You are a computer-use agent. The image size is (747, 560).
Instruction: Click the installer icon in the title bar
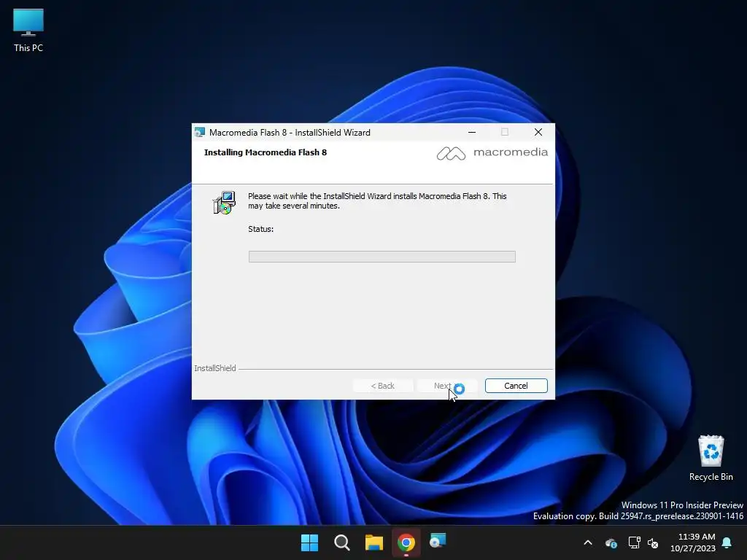(200, 133)
